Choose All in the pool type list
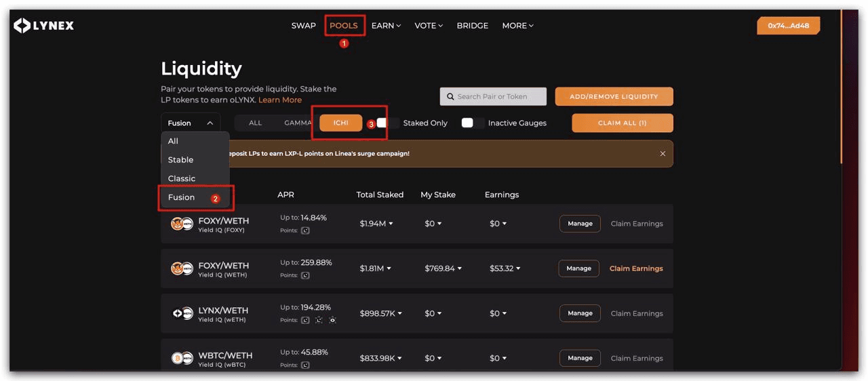 click(x=195, y=141)
